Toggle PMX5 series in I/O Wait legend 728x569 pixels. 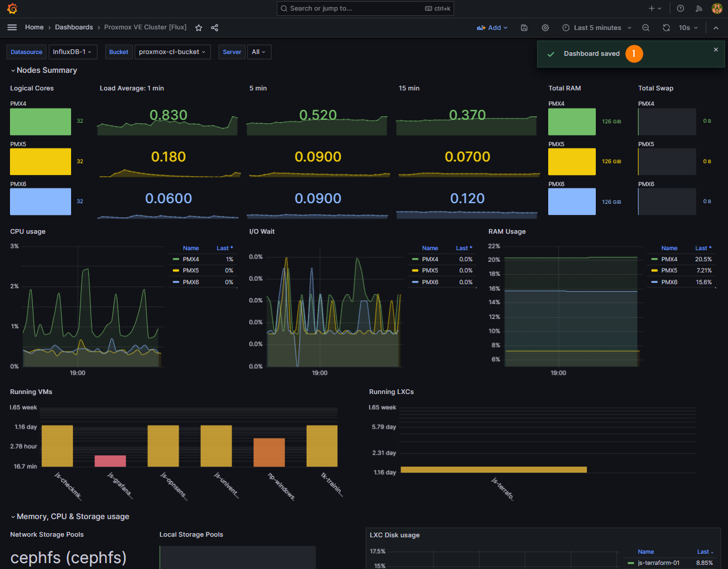click(x=430, y=271)
